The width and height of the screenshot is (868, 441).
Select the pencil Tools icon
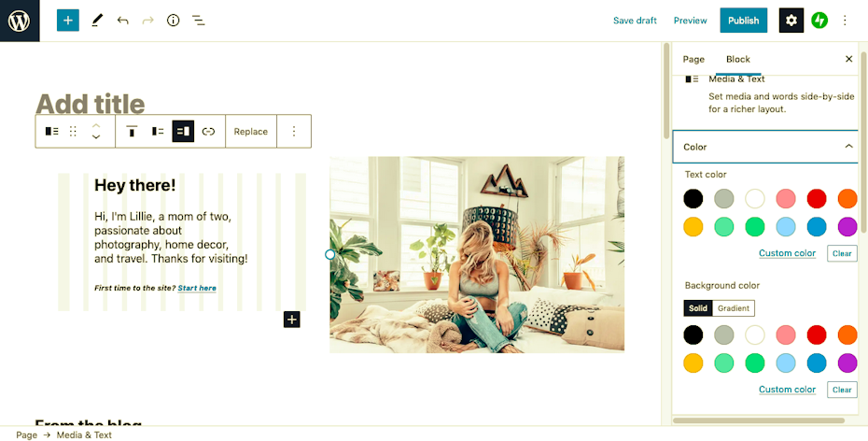(x=97, y=21)
